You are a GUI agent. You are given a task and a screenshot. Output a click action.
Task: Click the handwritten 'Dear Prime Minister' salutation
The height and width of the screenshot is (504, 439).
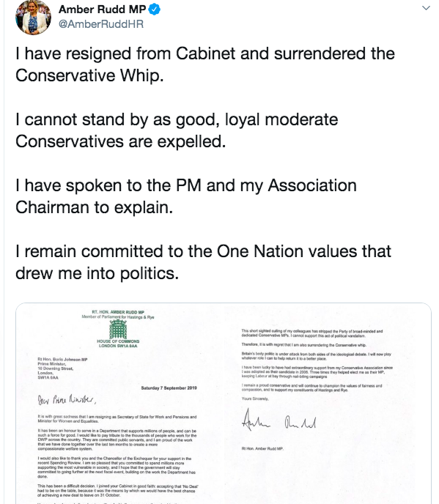[x=67, y=399]
